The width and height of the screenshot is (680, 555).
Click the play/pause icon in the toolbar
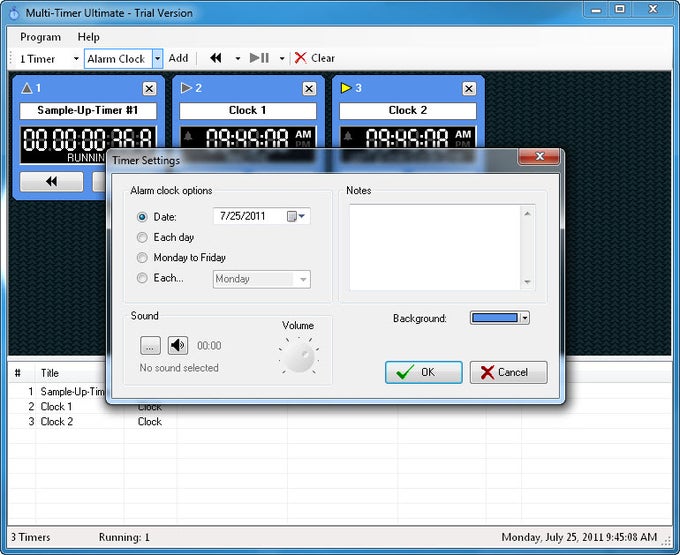point(259,58)
